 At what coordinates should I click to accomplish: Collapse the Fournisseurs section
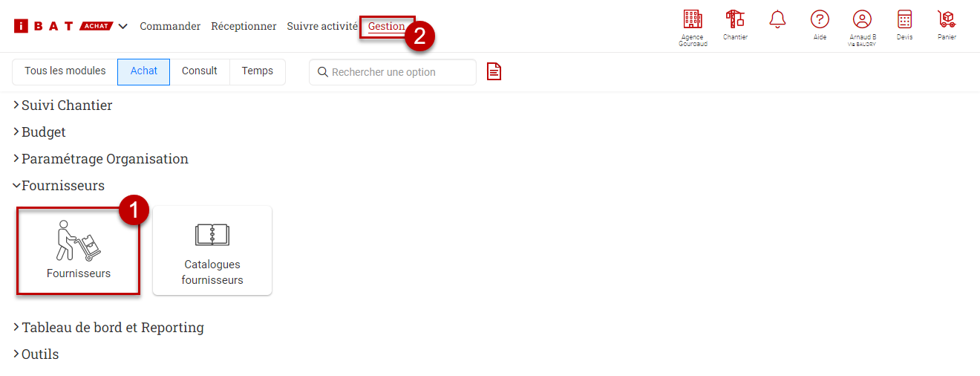coord(59,186)
